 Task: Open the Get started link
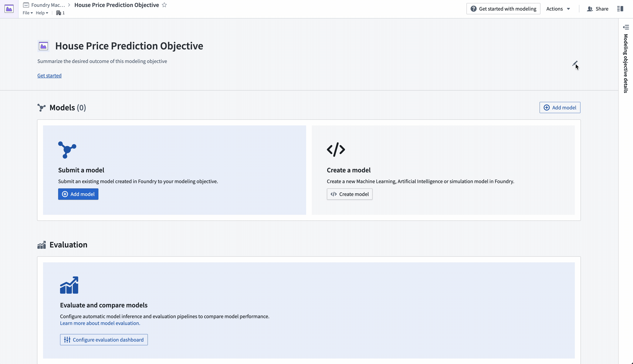click(x=49, y=75)
